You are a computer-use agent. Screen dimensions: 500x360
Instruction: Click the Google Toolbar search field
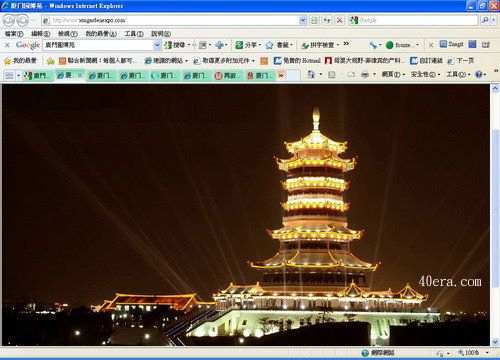point(98,45)
